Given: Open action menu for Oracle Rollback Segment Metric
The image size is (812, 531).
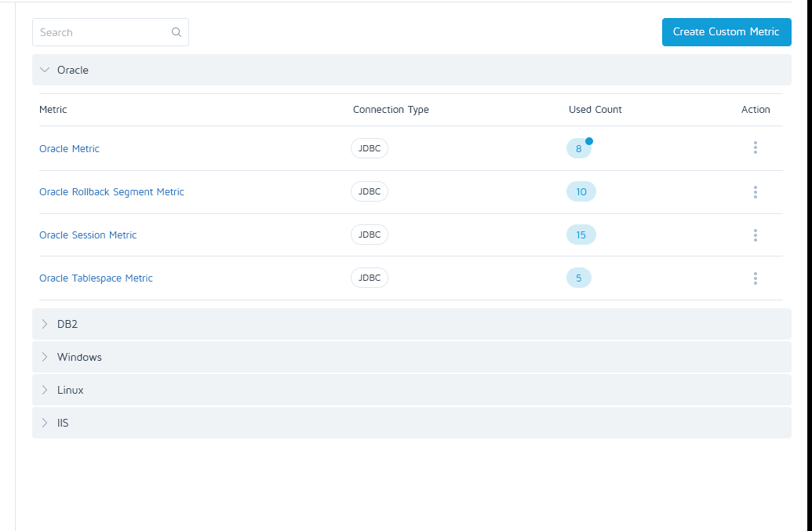Looking at the screenshot, I should click(755, 192).
